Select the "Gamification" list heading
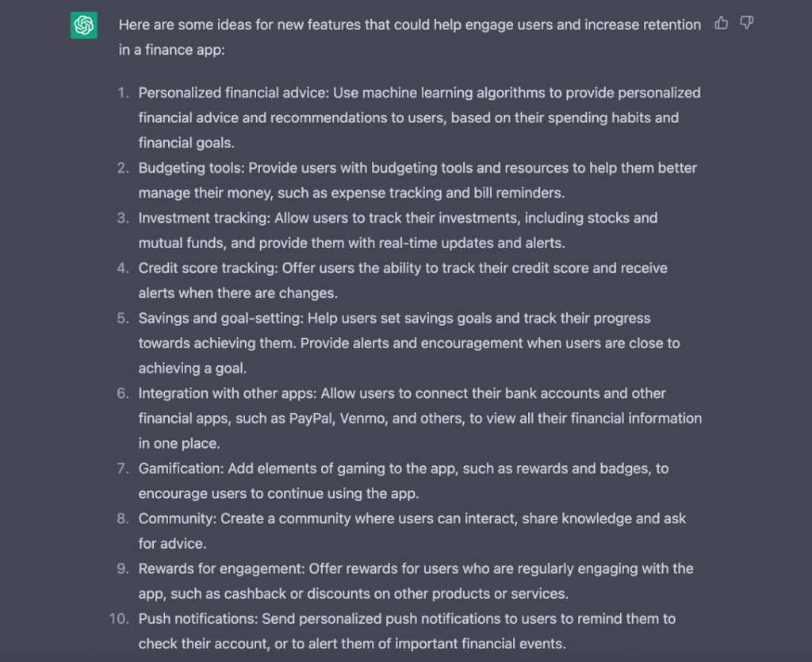 point(179,469)
